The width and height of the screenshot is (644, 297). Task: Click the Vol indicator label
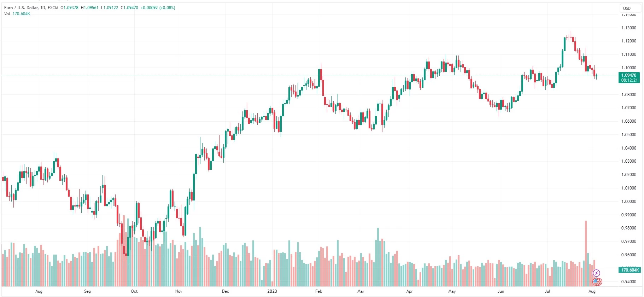click(7, 14)
